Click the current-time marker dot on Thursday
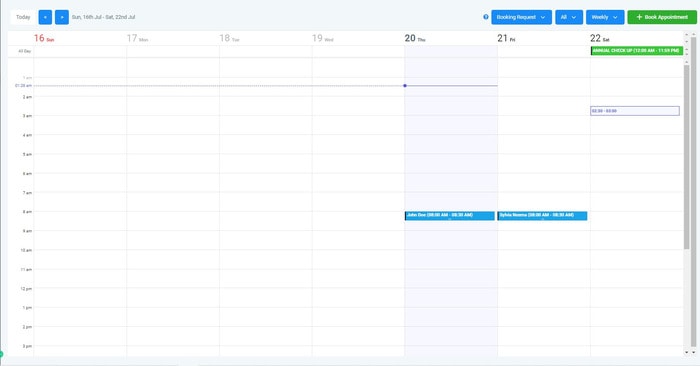 (x=405, y=86)
